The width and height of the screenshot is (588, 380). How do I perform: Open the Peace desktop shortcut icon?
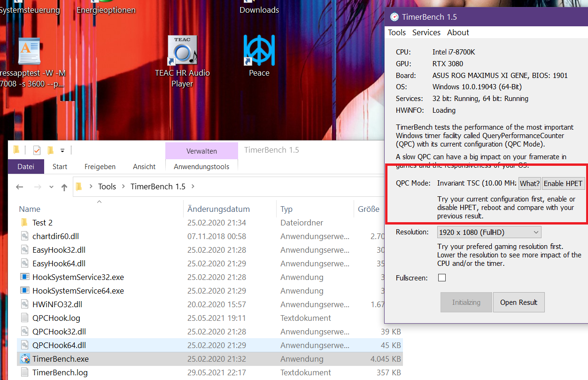pos(259,50)
